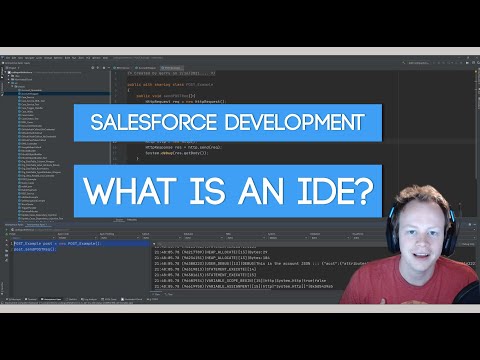Hide the Project panel using minimize icon

(108, 68)
